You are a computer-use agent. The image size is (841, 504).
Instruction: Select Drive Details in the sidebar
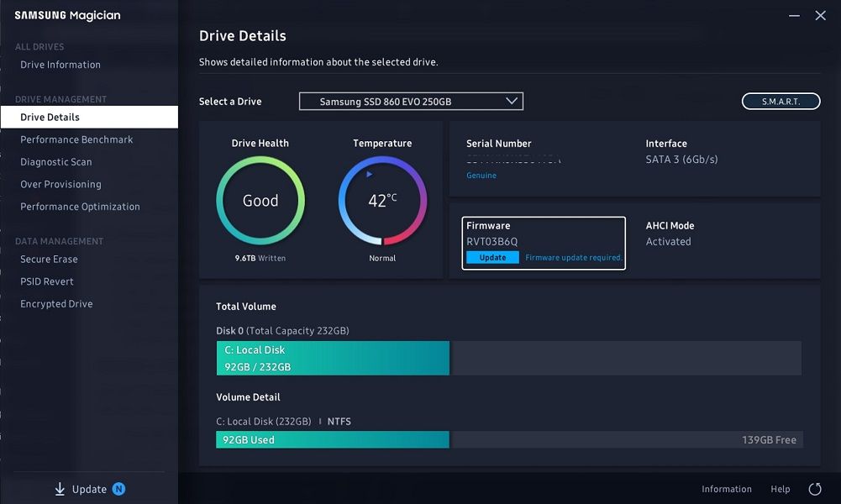click(89, 117)
